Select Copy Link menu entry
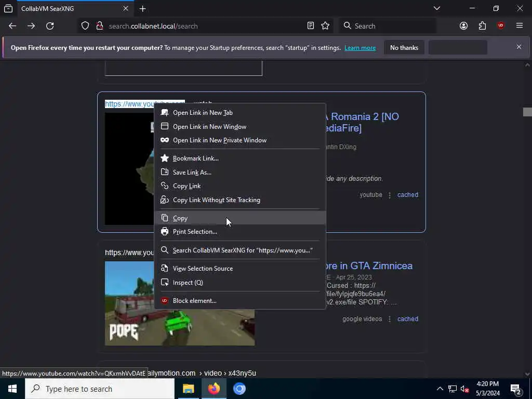532x399 pixels. [240, 186]
